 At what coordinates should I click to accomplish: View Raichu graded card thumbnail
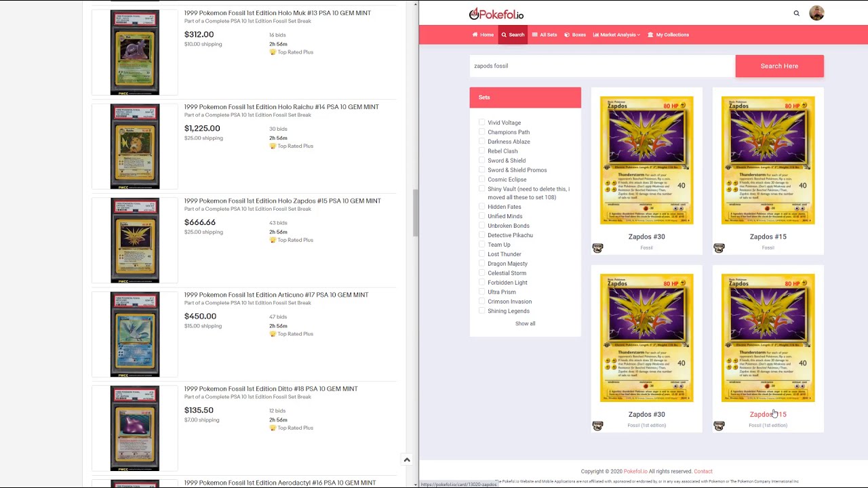[x=135, y=146]
